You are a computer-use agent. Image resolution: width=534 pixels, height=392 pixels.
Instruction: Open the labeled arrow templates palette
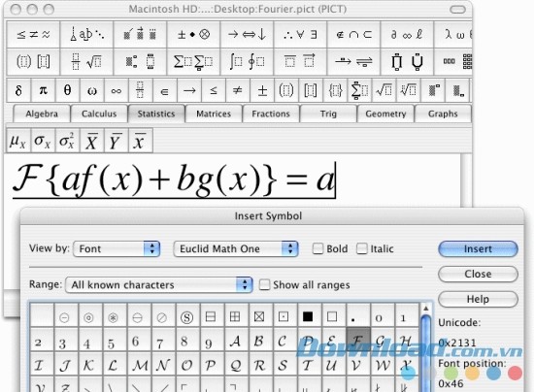pyautogui.click(x=353, y=61)
